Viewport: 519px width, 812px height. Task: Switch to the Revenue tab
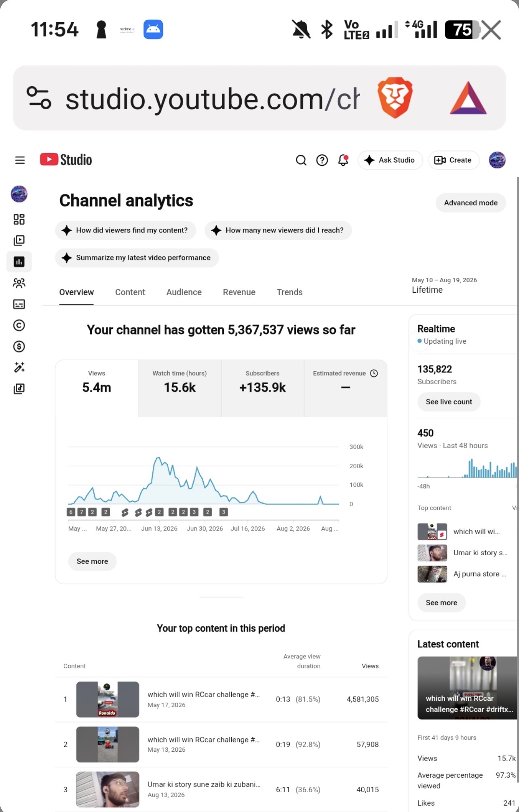[239, 292]
